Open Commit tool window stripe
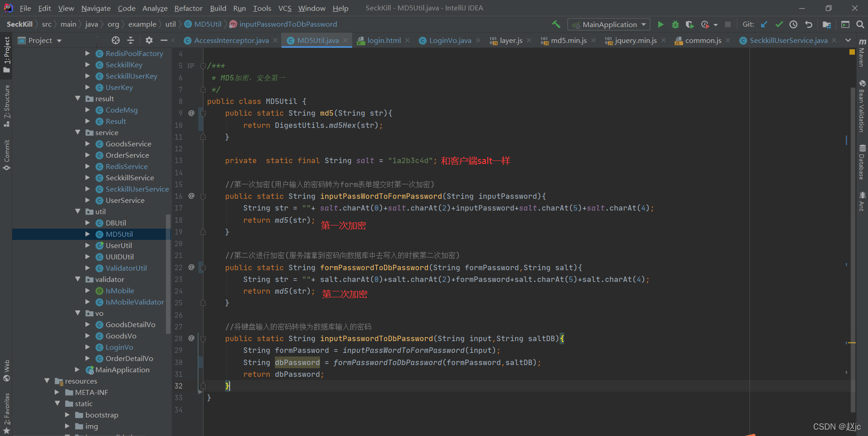Image resolution: width=868 pixels, height=436 pixels. pos(7,155)
